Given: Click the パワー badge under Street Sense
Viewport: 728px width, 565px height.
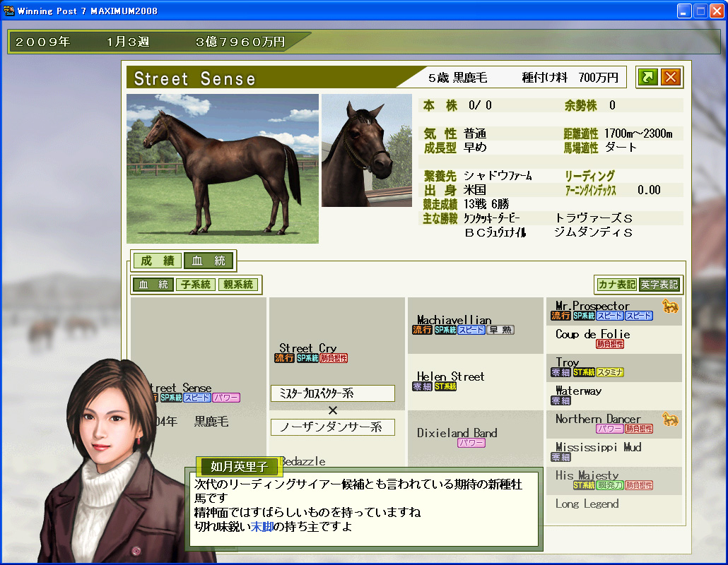Looking at the screenshot, I should [x=226, y=398].
